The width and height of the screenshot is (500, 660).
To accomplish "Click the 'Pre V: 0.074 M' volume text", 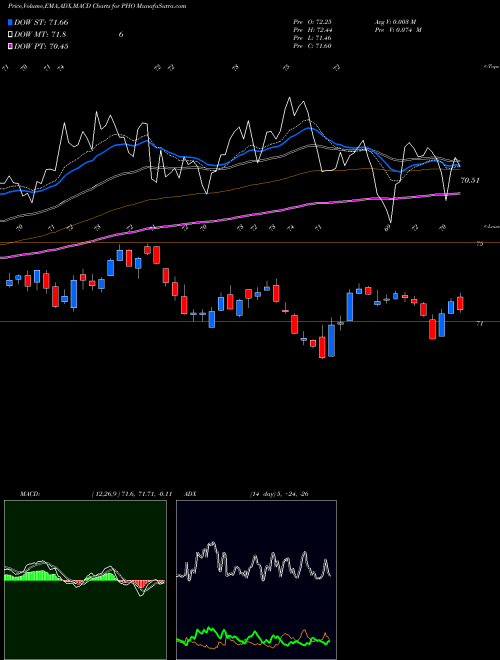I will pyautogui.click(x=398, y=30).
